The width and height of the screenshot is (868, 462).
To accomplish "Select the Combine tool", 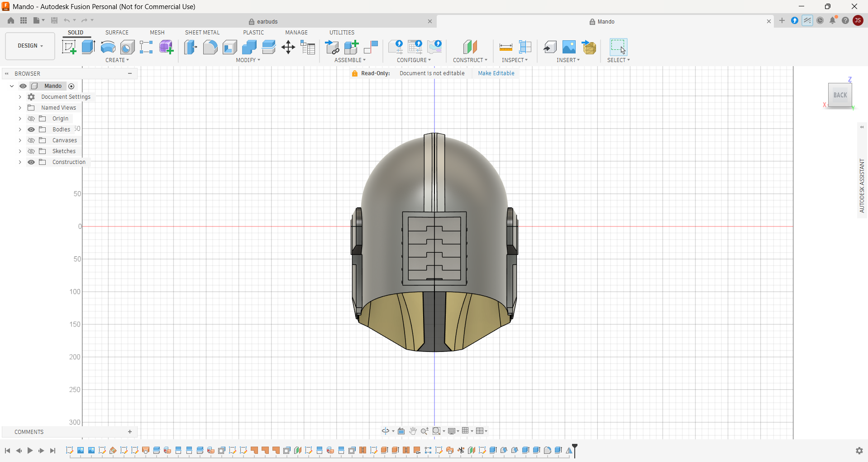I will coord(249,47).
